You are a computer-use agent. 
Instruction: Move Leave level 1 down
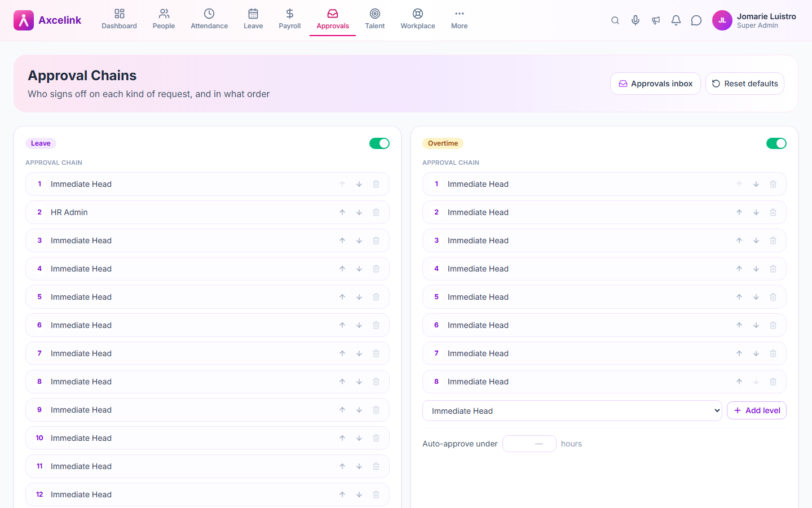point(359,184)
